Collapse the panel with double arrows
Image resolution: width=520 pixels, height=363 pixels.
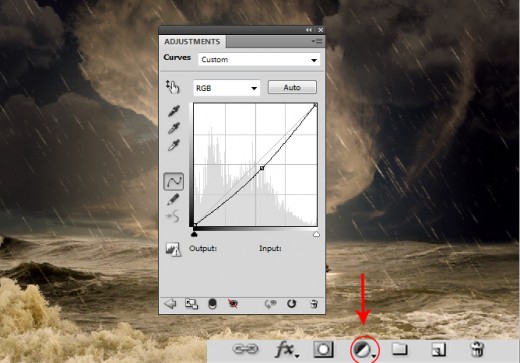tap(309, 30)
